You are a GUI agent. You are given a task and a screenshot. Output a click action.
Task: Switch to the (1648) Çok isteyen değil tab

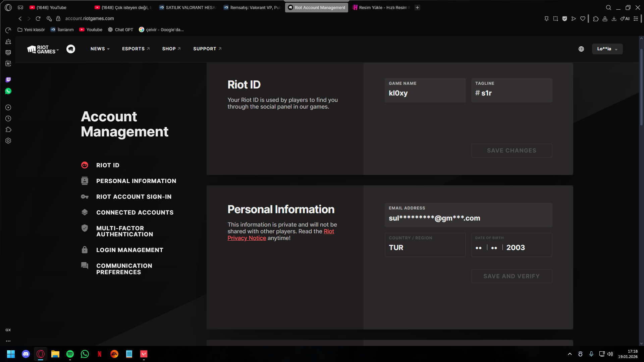coord(123,7)
